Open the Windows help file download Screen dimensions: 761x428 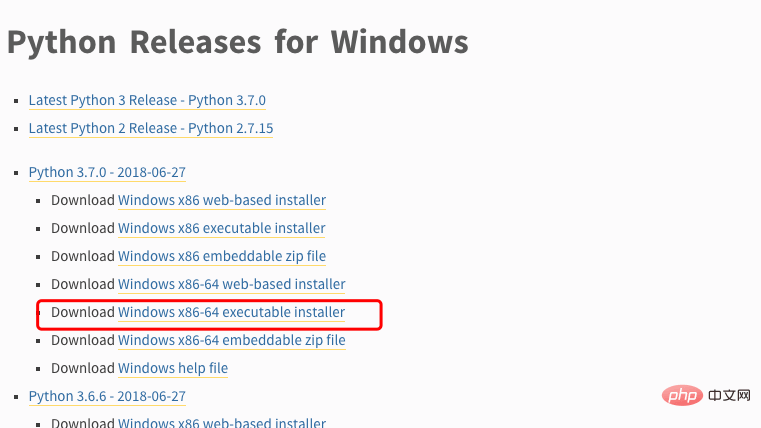173,368
